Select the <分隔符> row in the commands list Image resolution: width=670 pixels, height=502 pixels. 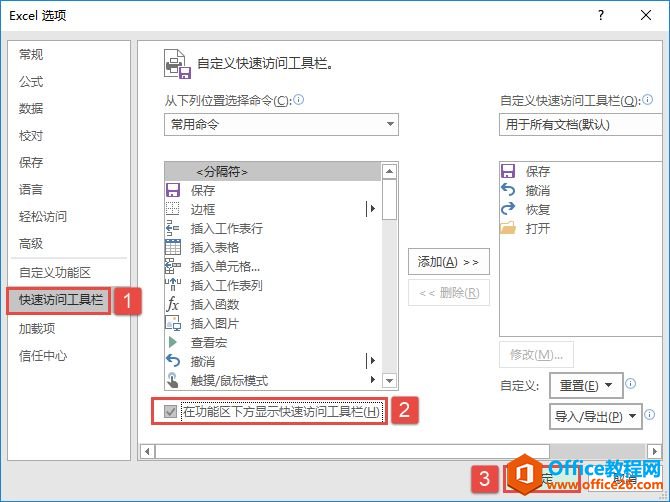[273, 172]
